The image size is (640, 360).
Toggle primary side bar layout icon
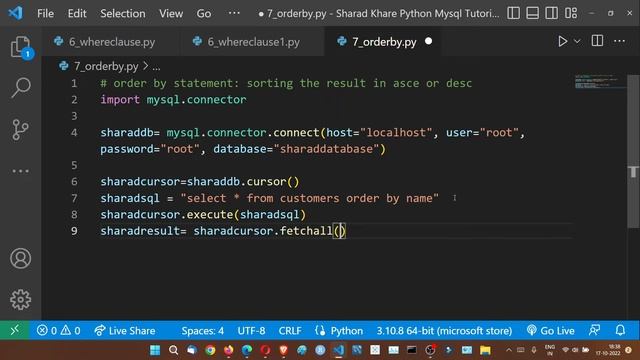tap(513, 13)
